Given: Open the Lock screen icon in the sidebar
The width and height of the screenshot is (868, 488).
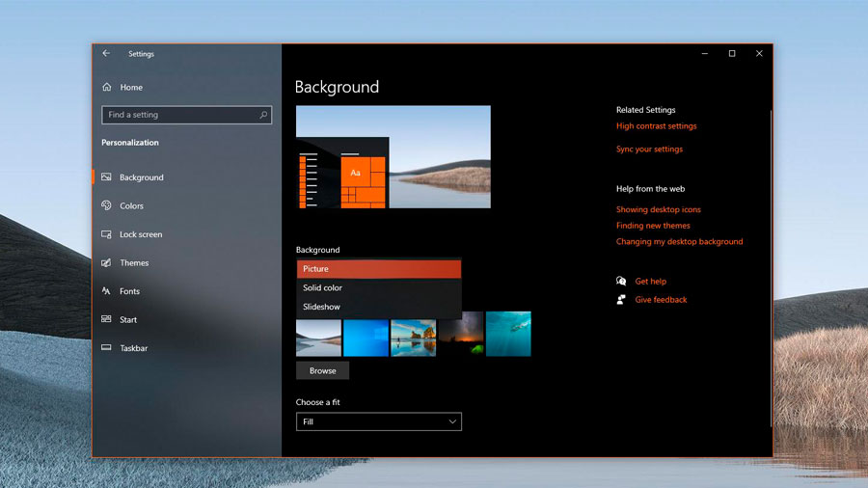Looking at the screenshot, I should coord(106,234).
